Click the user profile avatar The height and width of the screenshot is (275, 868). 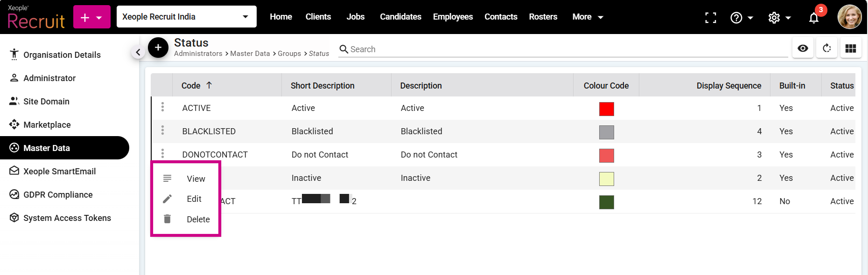coord(849,17)
